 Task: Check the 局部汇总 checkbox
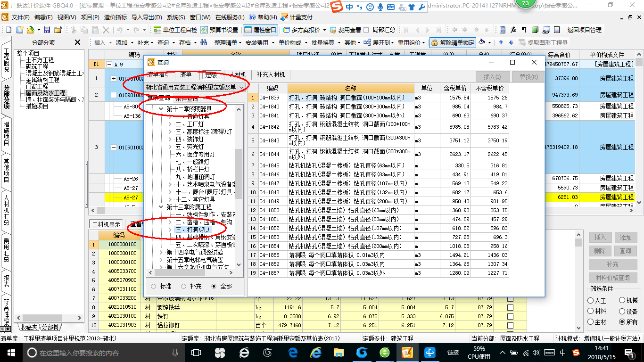(366, 30)
